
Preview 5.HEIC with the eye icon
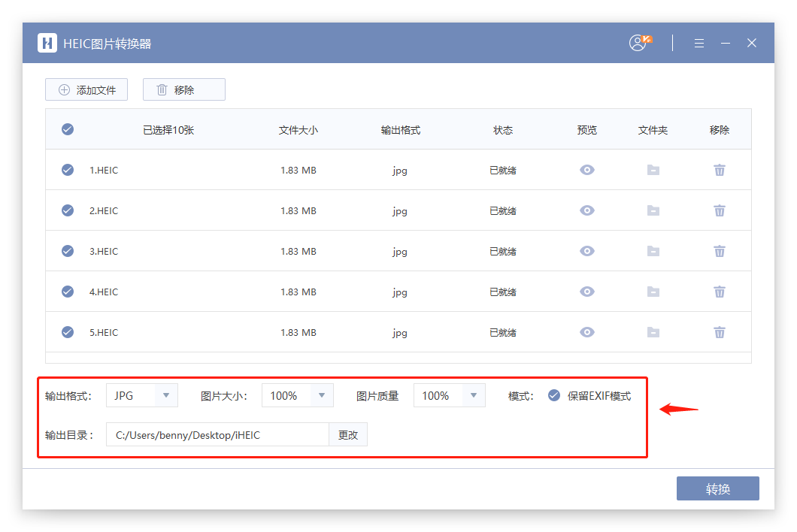pyautogui.click(x=587, y=332)
